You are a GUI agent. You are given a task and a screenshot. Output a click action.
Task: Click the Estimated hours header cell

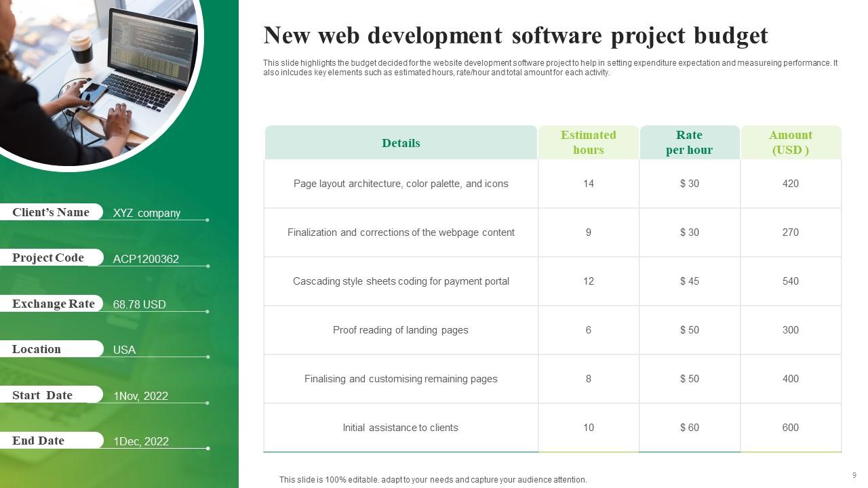pos(589,142)
